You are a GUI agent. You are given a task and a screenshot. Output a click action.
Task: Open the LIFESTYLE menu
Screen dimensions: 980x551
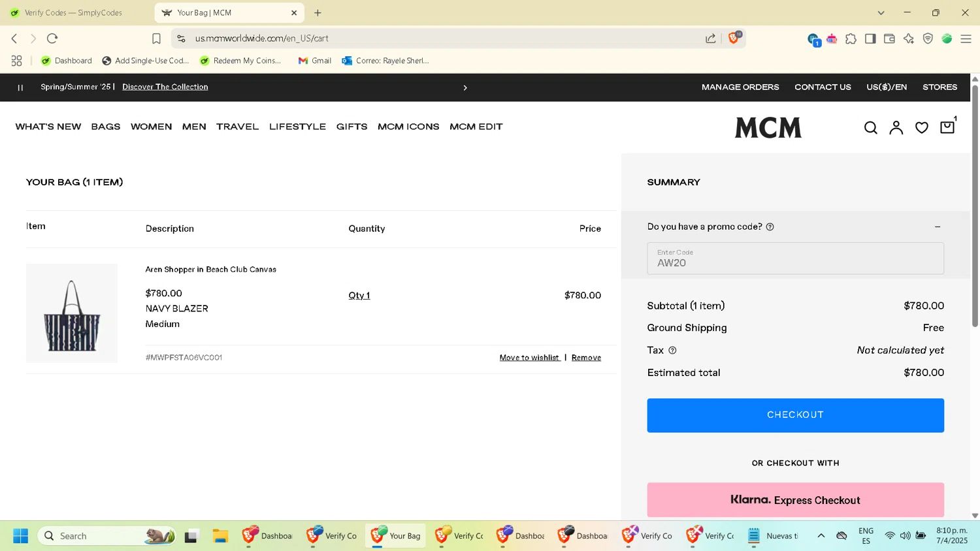coord(297,127)
